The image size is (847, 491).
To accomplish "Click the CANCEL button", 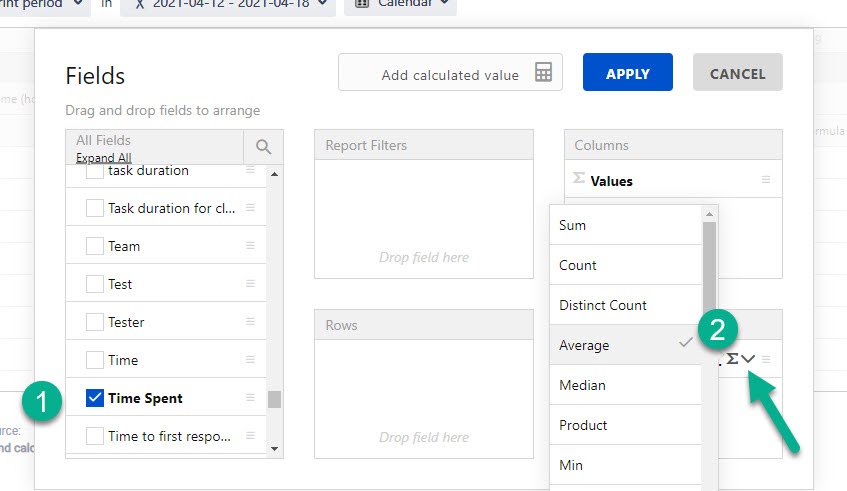I will [737, 72].
